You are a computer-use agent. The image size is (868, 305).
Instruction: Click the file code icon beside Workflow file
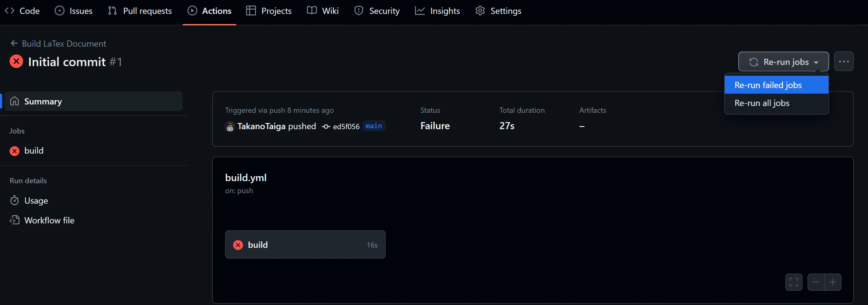tap(15, 220)
